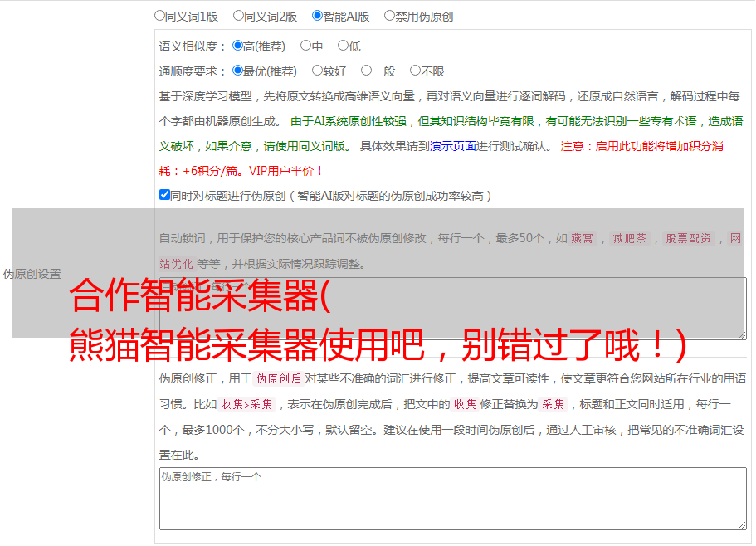756x546 pixels.
Task: Select 禁用伪原创 to disable pseudo-original
Action: tap(389, 16)
